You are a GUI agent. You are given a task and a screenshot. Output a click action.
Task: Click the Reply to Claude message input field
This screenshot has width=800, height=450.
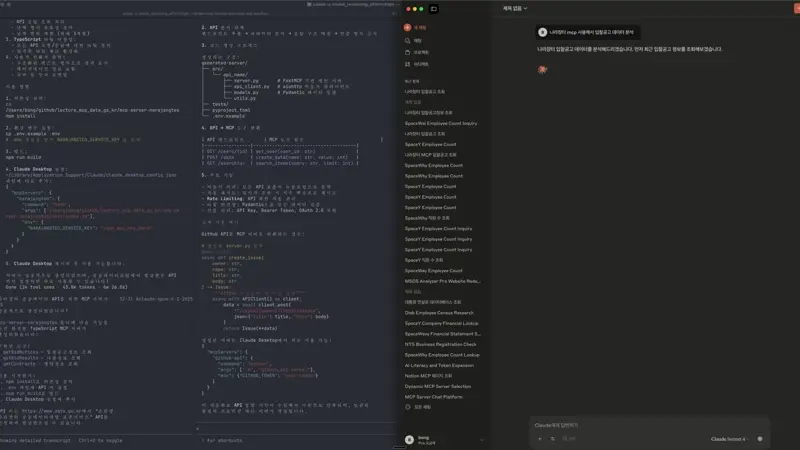[648, 425]
